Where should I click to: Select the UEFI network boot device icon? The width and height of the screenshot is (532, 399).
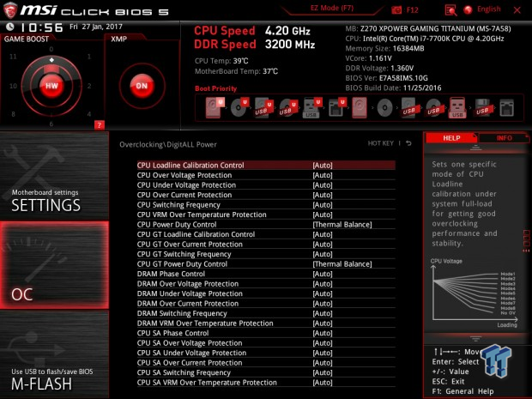pos(337,107)
